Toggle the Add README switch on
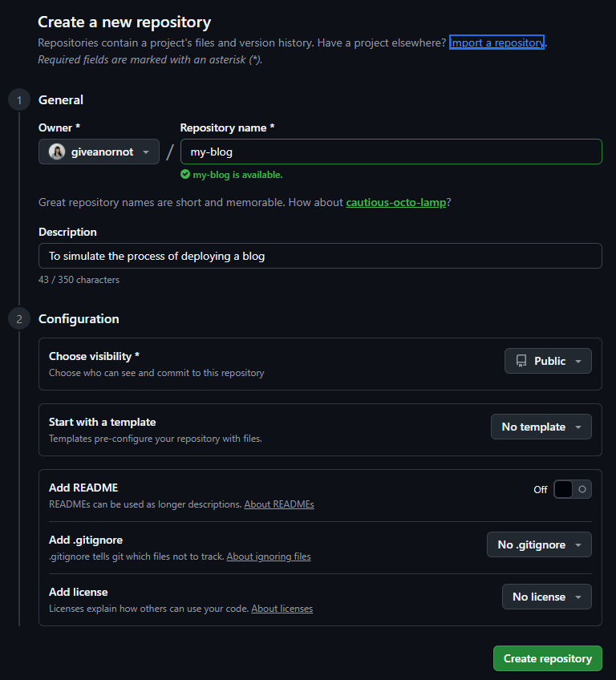Image resolution: width=616 pixels, height=680 pixels. tap(573, 489)
